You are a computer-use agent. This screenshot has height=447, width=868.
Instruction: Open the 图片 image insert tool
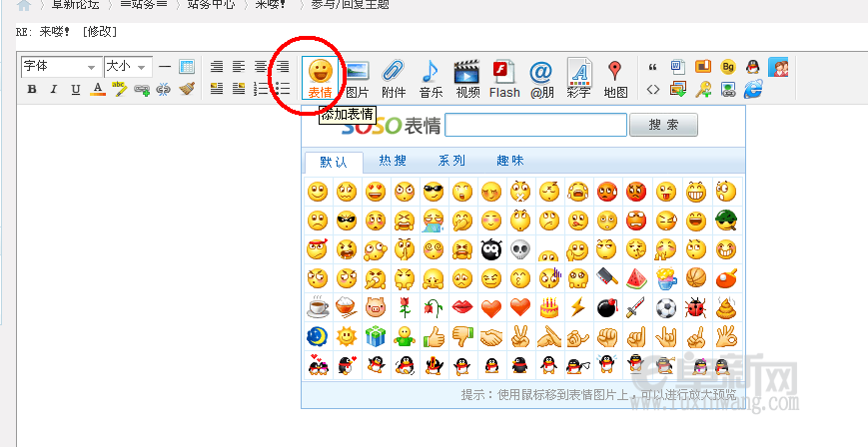coord(357,78)
